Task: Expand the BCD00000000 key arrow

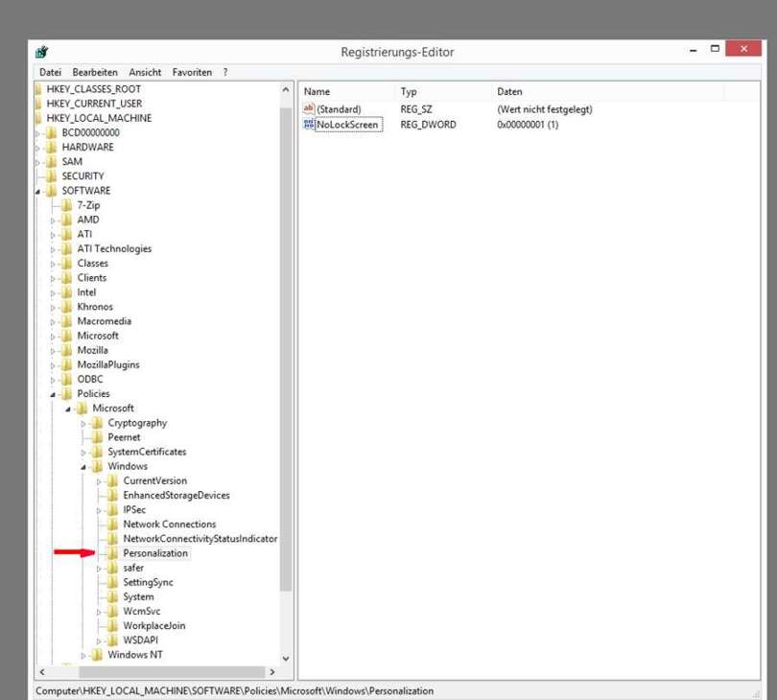Action: coord(37,133)
